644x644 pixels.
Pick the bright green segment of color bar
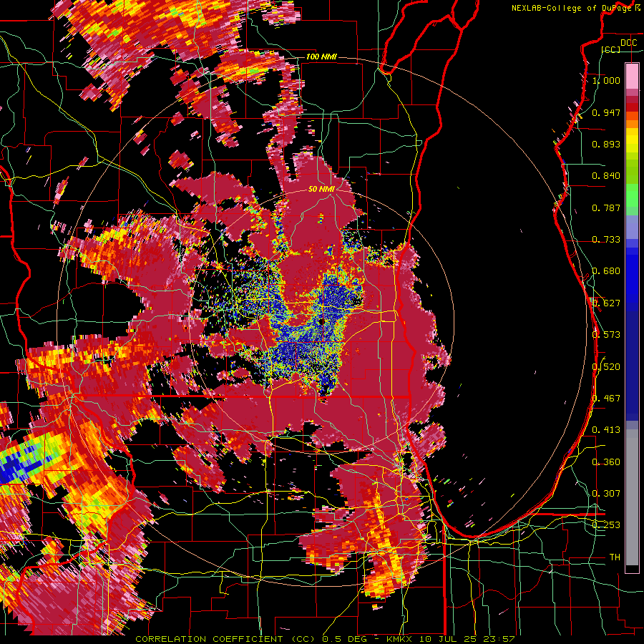click(632, 195)
